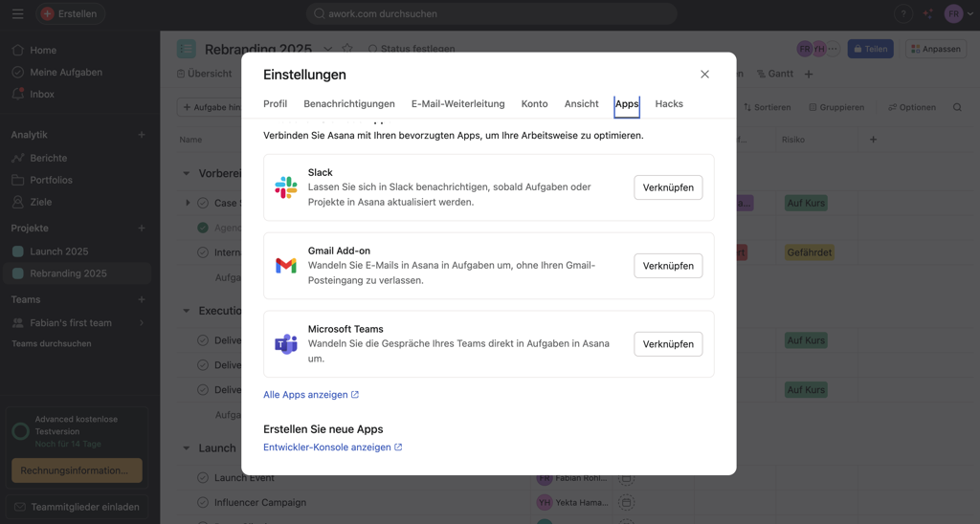Click Sortieren in toolbar
Viewport: 980px width, 524px height.
coord(767,107)
